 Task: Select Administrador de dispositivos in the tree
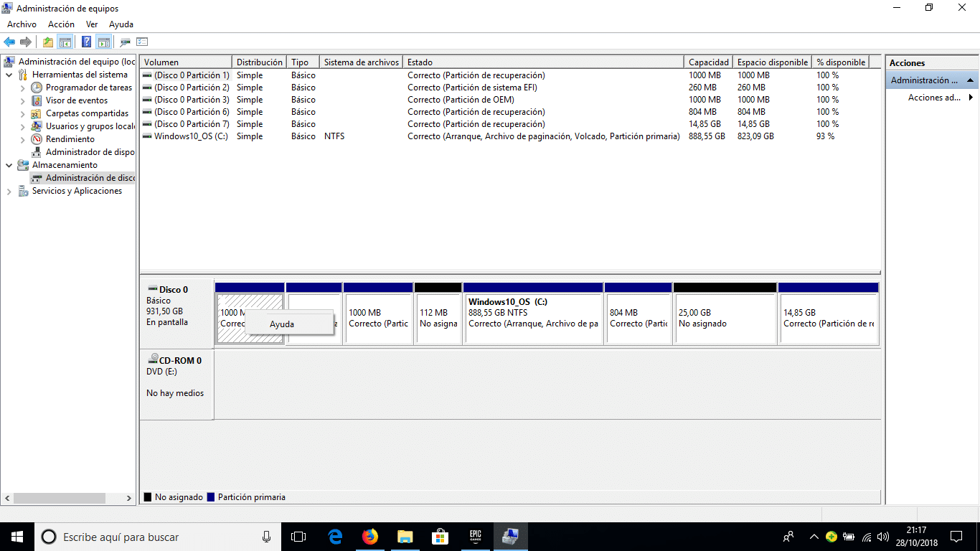[90, 152]
